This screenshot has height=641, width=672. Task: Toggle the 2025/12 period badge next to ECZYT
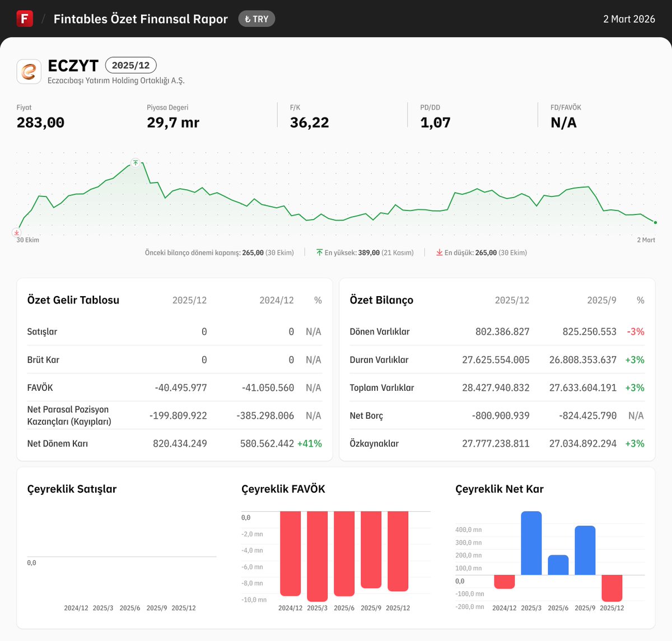tap(130, 65)
